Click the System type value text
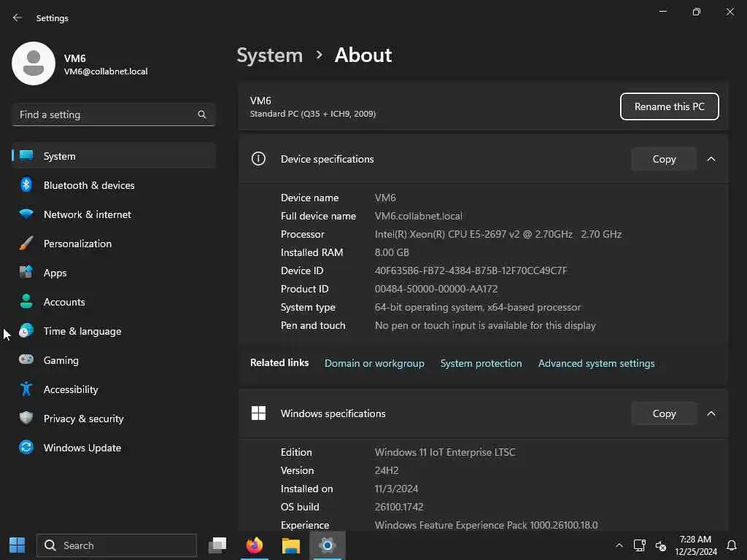 478,307
